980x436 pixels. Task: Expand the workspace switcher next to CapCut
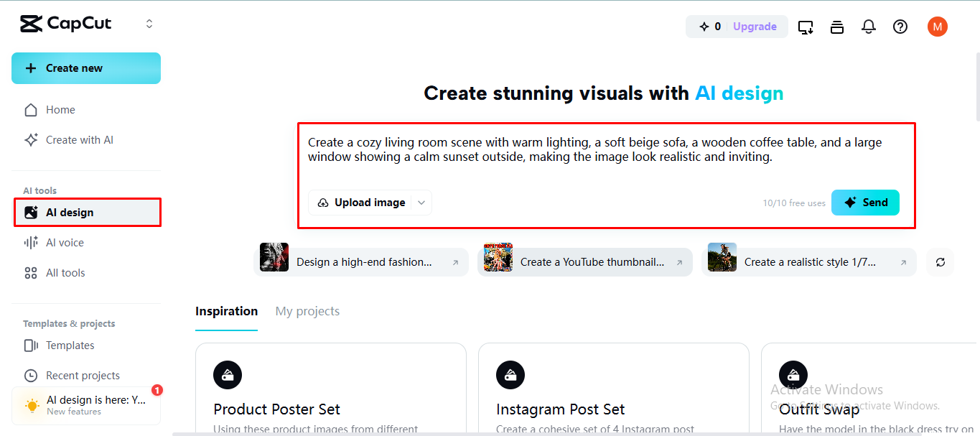click(149, 24)
